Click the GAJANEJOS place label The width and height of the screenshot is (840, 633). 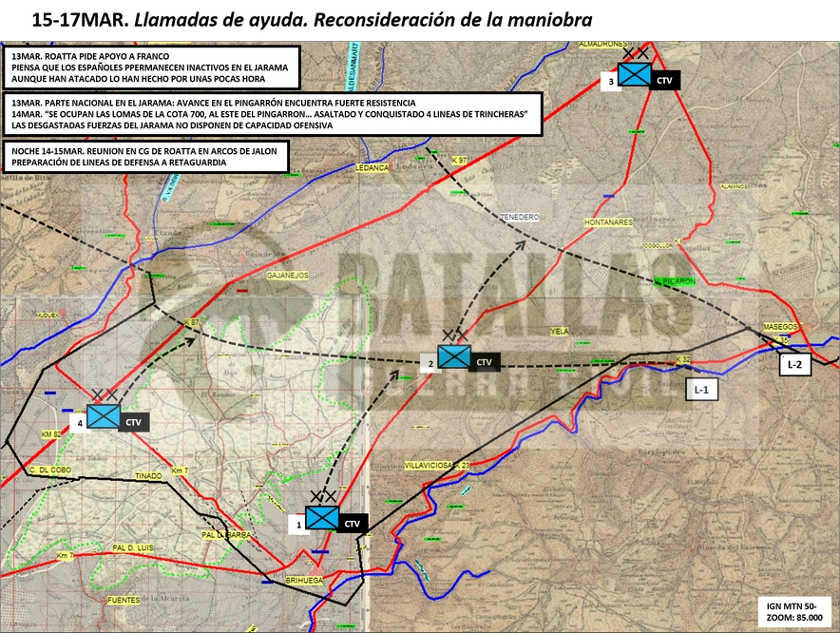point(288,275)
